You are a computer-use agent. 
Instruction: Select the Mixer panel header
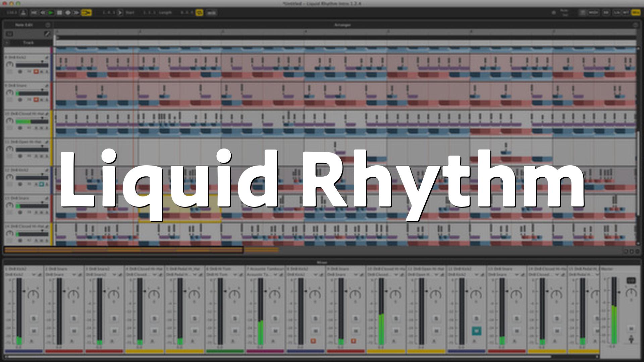coord(322,262)
